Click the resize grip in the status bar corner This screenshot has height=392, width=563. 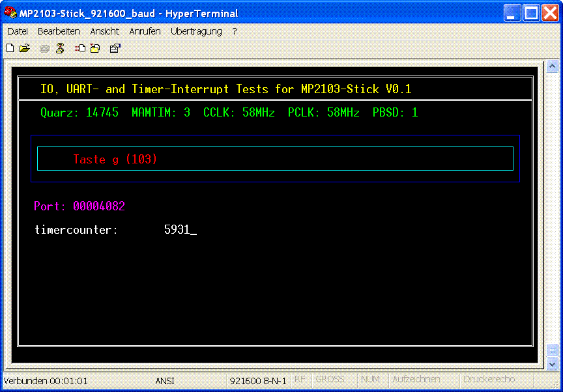click(x=556, y=385)
